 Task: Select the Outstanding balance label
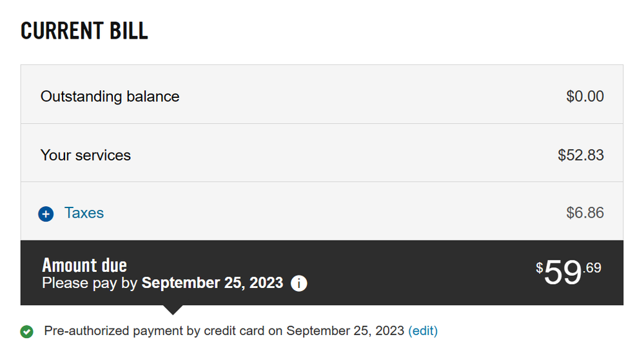pos(110,97)
